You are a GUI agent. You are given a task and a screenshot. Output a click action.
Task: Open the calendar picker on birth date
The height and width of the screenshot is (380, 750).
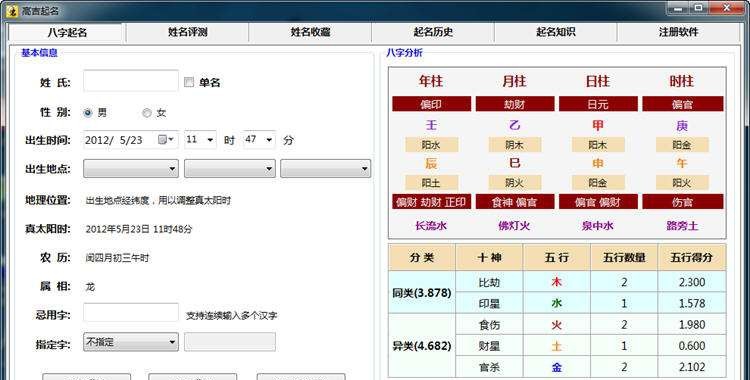(x=166, y=140)
